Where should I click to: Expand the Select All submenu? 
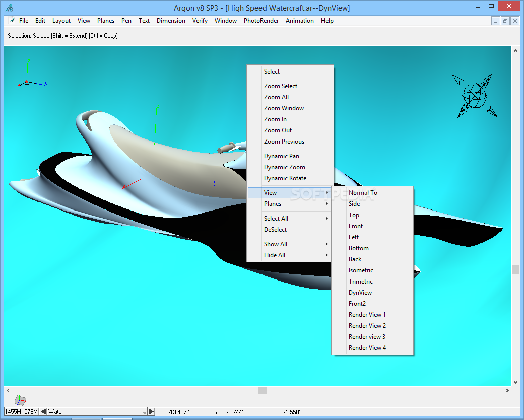point(290,219)
